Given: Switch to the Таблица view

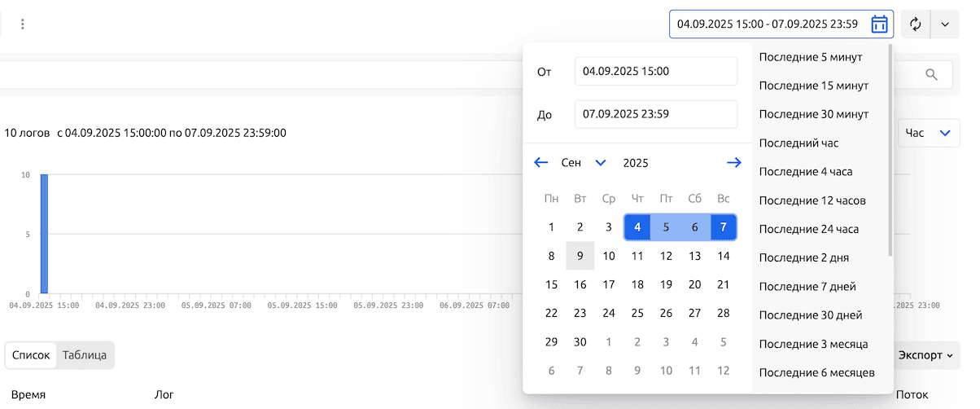Looking at the screenshot, I should click(85, 355).
